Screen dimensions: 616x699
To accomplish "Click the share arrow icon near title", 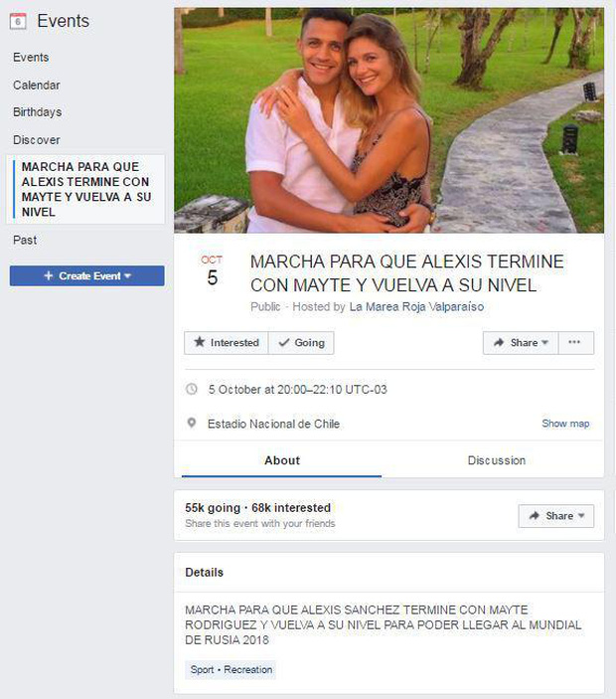I will pyautogui.click(x=499, y=342).
